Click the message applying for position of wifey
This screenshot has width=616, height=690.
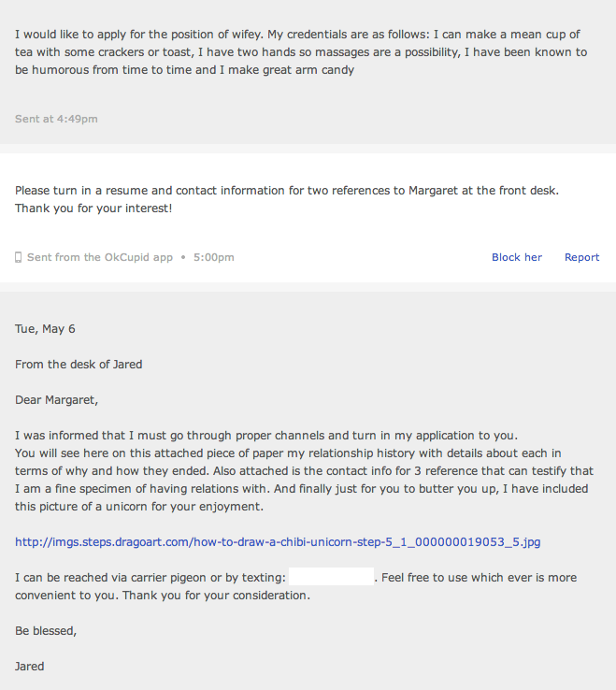301,52
